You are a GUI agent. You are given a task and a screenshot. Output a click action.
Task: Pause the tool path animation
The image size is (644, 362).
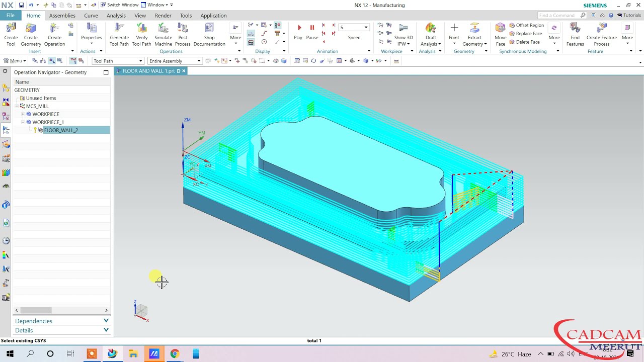(312, 32)
